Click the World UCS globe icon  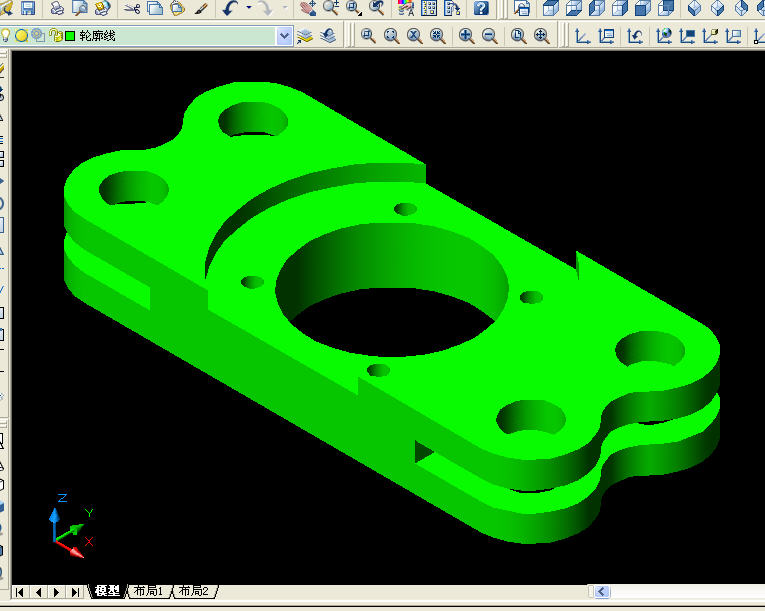664,36
